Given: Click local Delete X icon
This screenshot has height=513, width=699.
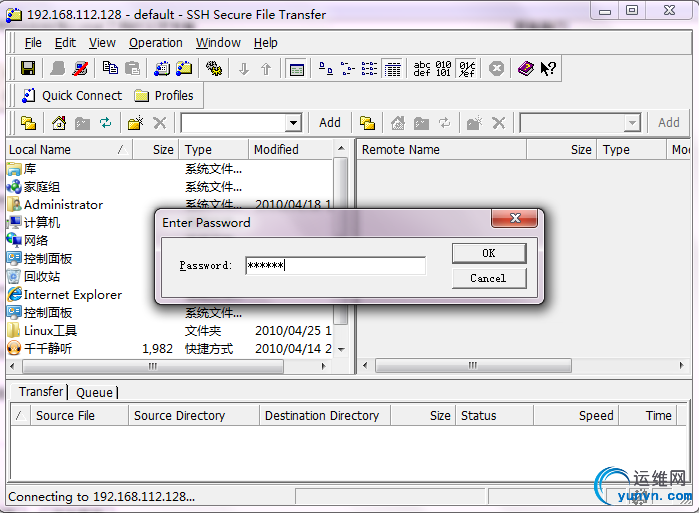Looking at the screenshot, I should 159,123.
